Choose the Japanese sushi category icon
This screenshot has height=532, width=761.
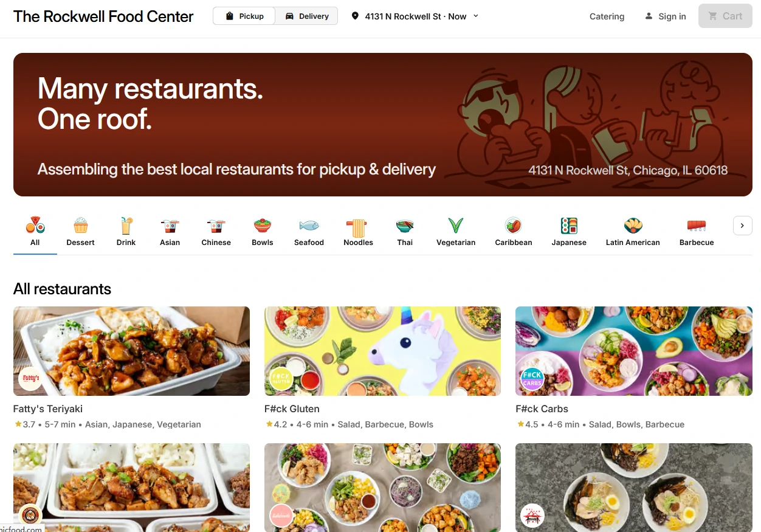tap(569, 226)
